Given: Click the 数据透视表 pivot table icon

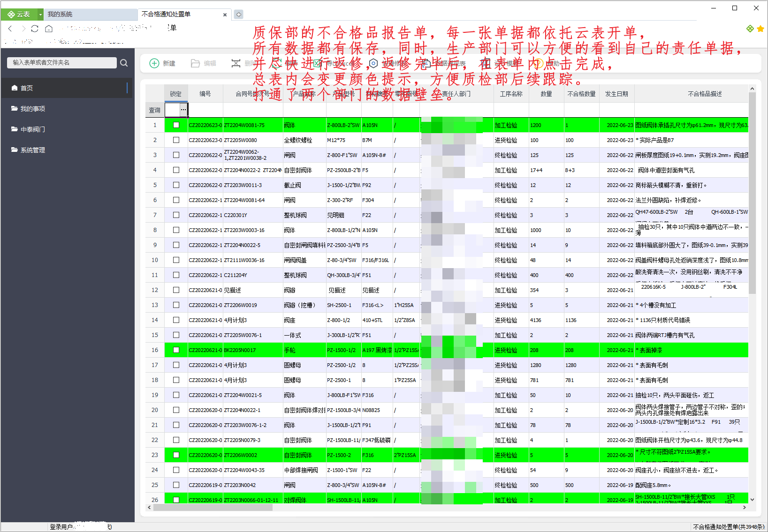Looking at the screenshot, I should click(x=427, y=63).
